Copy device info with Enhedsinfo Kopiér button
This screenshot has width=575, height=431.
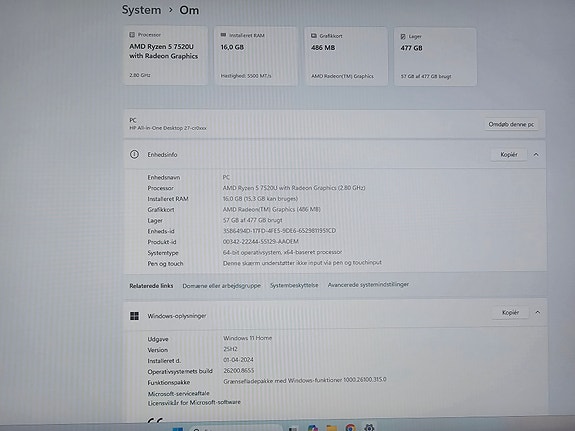tap(509, 154)
